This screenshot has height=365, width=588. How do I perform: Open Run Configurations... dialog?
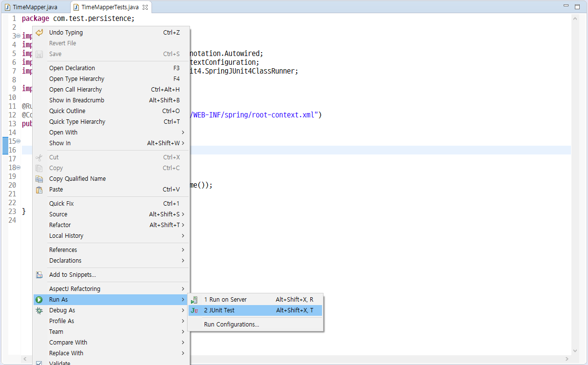pyautogui.click(x=255, y=325)
